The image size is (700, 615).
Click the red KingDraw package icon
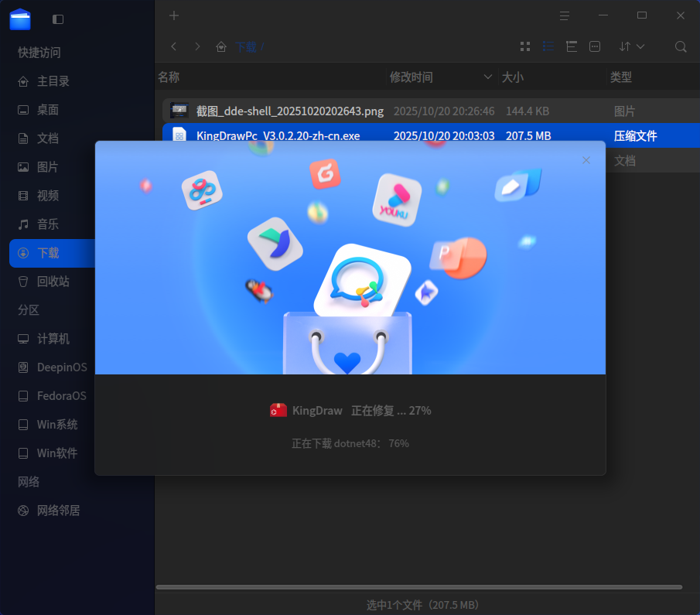point(278,410)
